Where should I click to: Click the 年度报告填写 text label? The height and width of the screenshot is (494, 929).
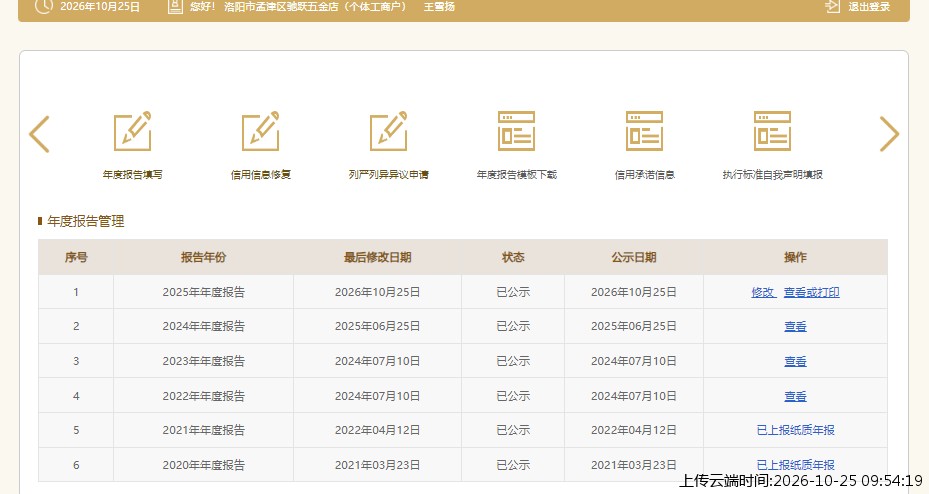(x=133, y=175)
